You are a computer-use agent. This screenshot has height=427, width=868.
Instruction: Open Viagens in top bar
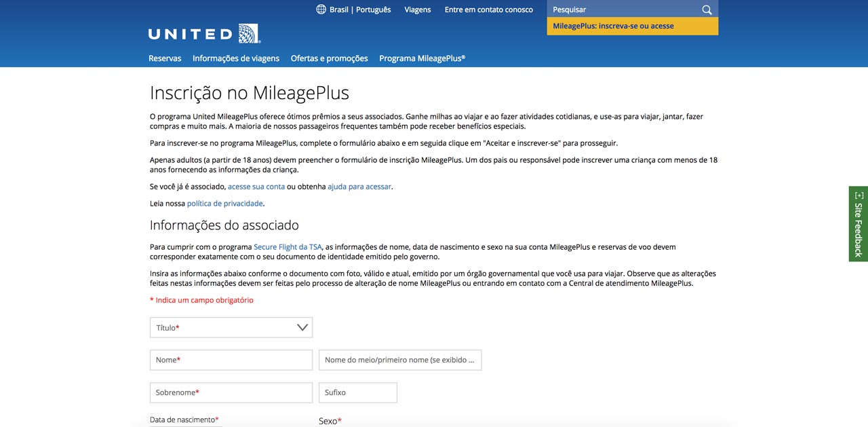pos(418,10)
